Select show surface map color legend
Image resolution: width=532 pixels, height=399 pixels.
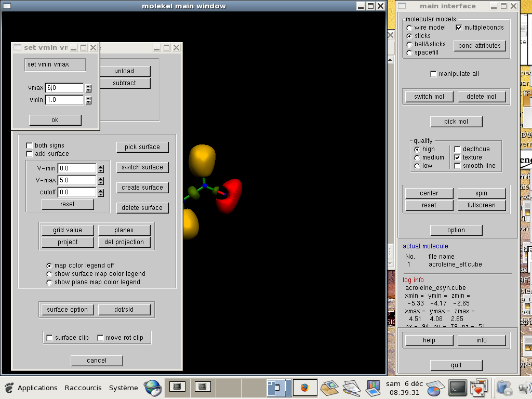[49, 274]
